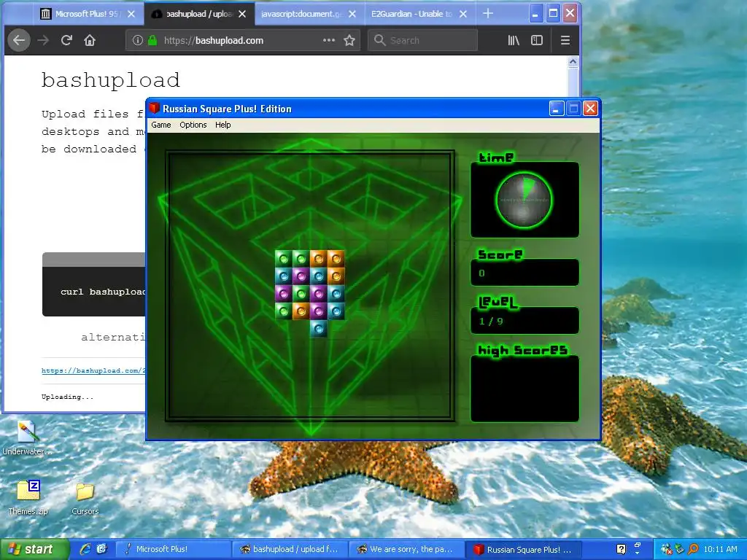The image size is (747, 560).
Task: Click the 10:11 AM clock
Action: [720, 549]
